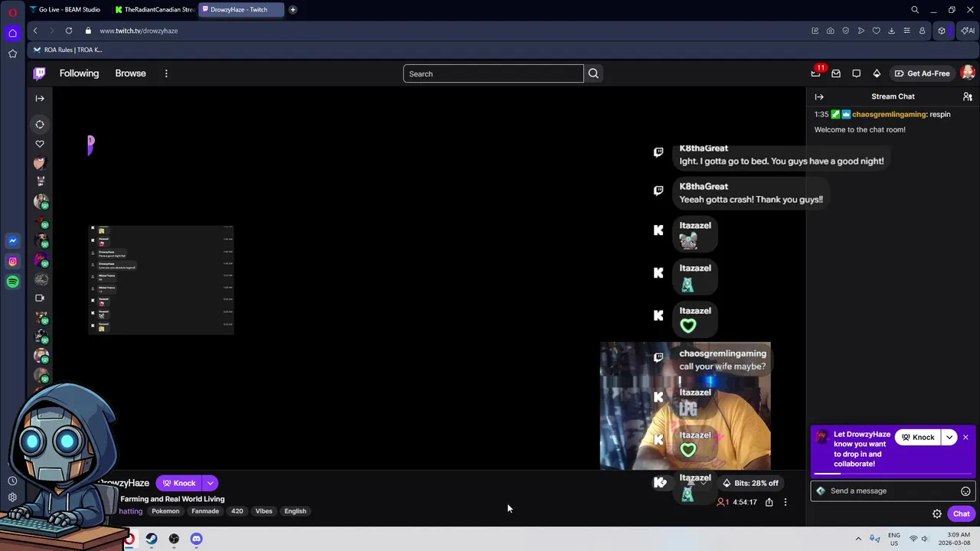
Task: Click the Vibes tag
Action: click(x=264, y=511)
